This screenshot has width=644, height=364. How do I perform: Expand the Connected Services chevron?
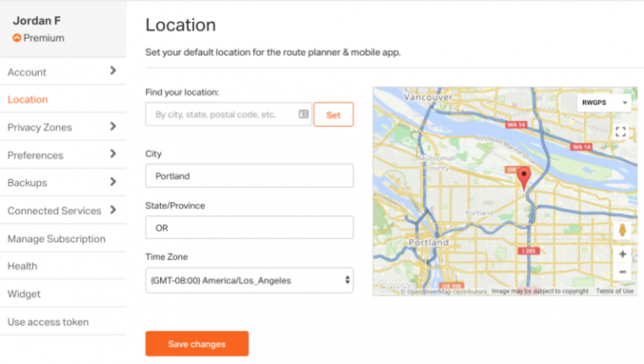pos(113,210)
